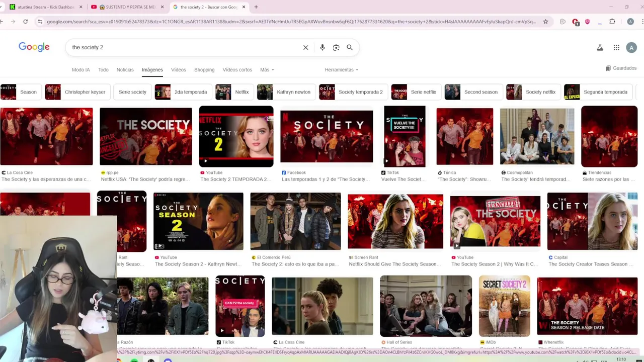Image resolution: width=644 pixels, height=362 pixels.
Task: Switch to Modo IA tab
Action: (80, 70)
